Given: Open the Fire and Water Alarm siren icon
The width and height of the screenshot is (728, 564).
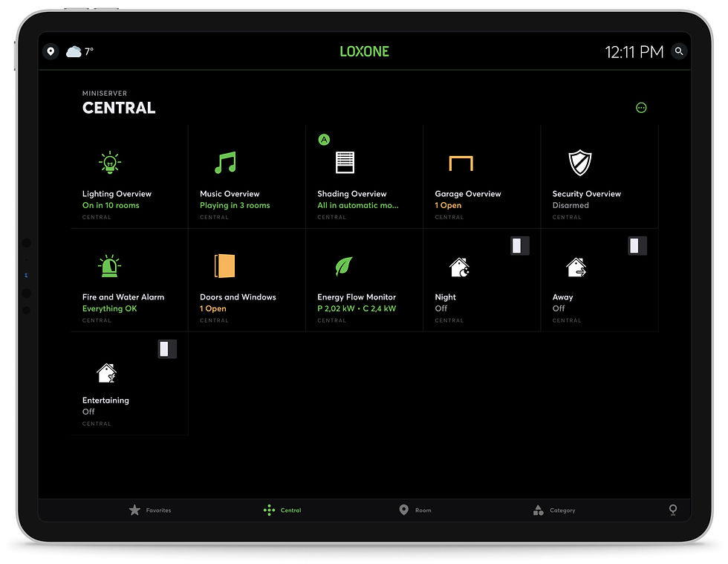Looking at the screenshot, I should point(110,266).
